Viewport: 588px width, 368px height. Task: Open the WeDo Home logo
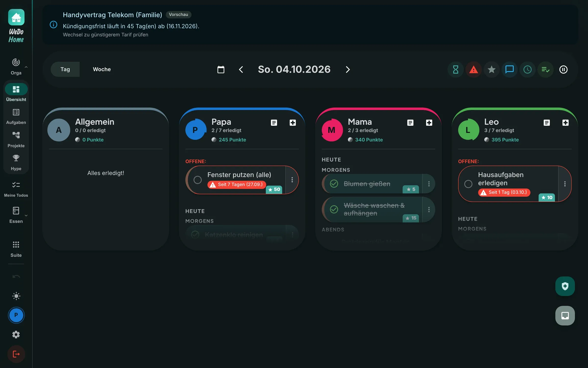click(x=16, y=26)
